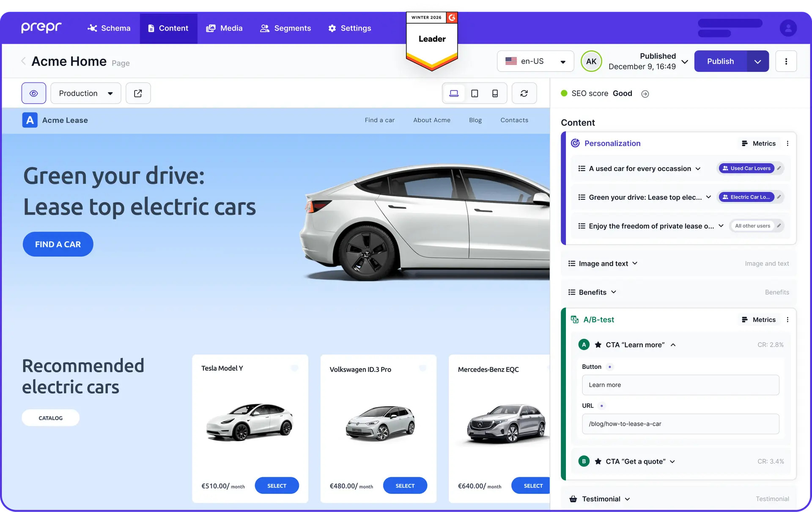The height and width of the screenshot is (512, 812).
Task: Navigate to the Segments section
Action: [285, 28]
